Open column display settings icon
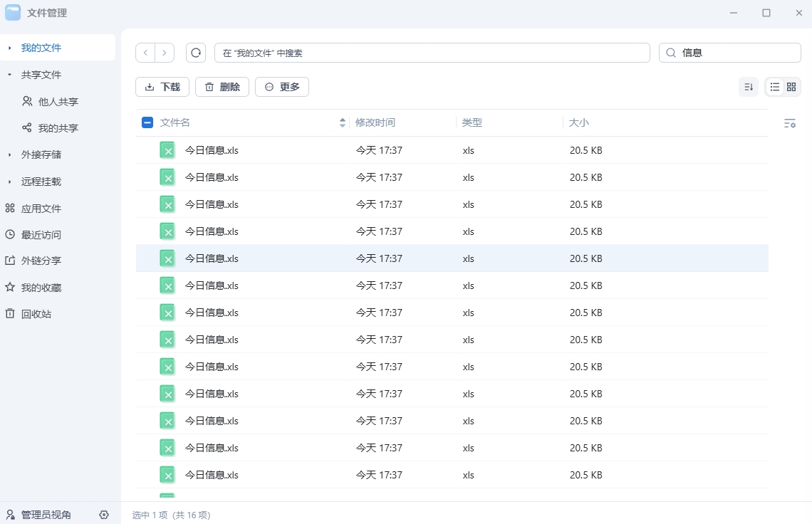Image resolution: width=812 pixels, height=524 pixels. coord(790,123)
